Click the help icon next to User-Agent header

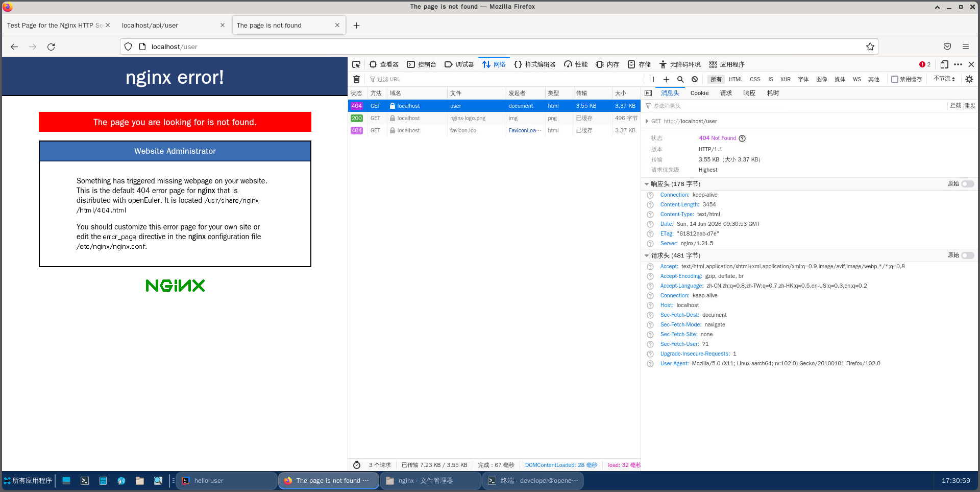pyautogui.click(x=650, y=364)
